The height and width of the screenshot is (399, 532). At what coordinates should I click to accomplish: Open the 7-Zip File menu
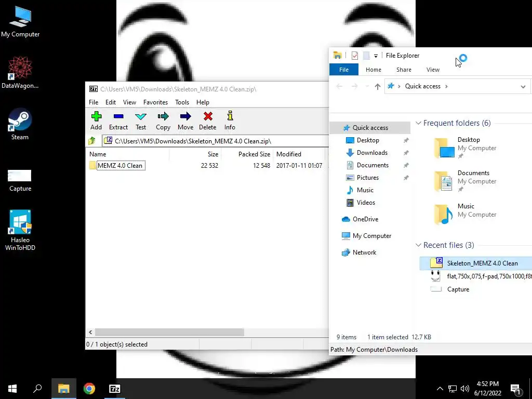(94, 102)
